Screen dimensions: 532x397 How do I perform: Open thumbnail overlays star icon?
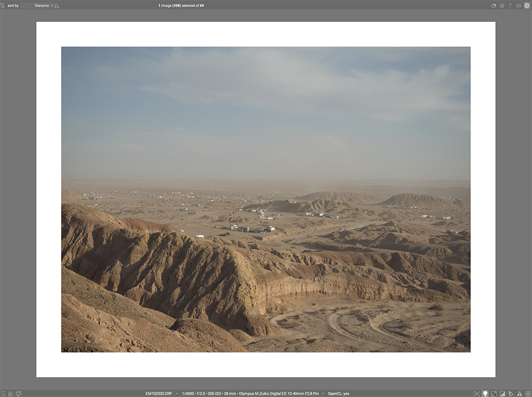tap(502, 5)
